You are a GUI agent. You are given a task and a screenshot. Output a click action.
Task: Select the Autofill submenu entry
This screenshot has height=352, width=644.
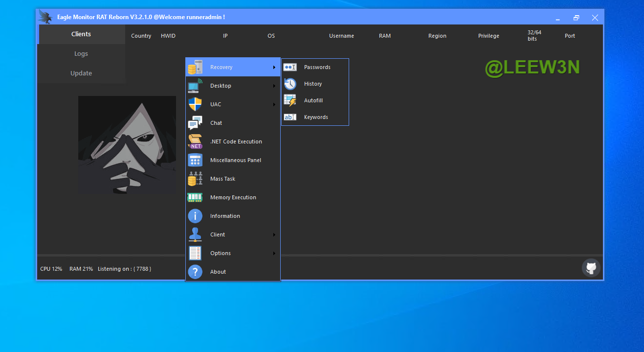(x=313, y=100)
